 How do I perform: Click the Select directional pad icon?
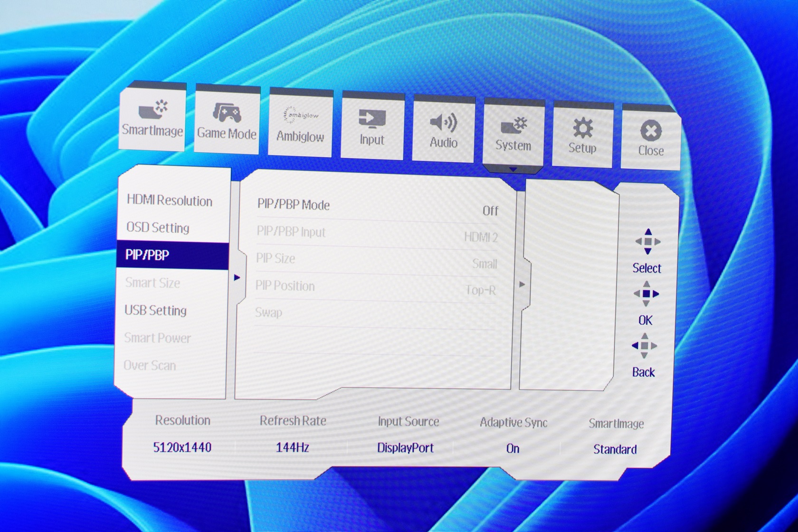648,242
